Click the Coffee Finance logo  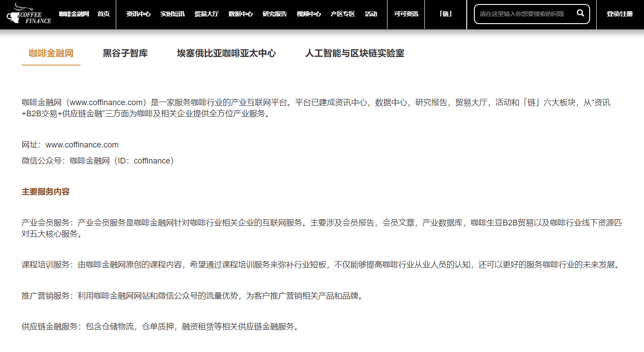pos(29,13)
